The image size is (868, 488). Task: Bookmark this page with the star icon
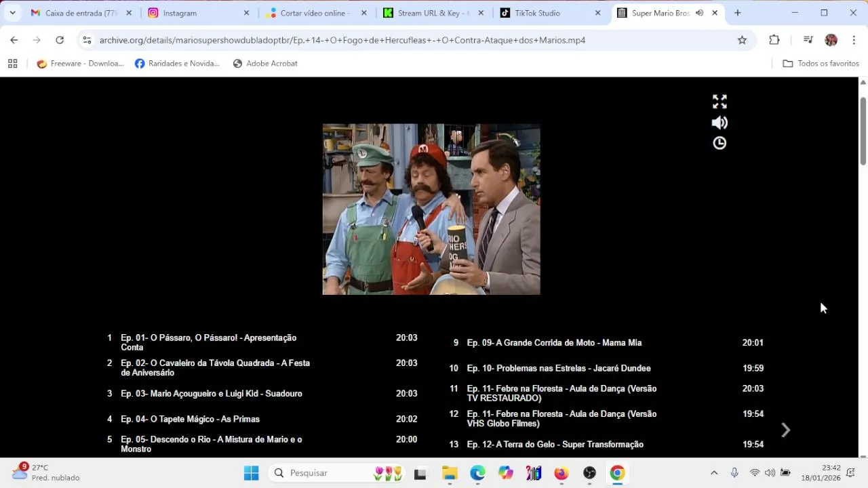pos(742,40)
